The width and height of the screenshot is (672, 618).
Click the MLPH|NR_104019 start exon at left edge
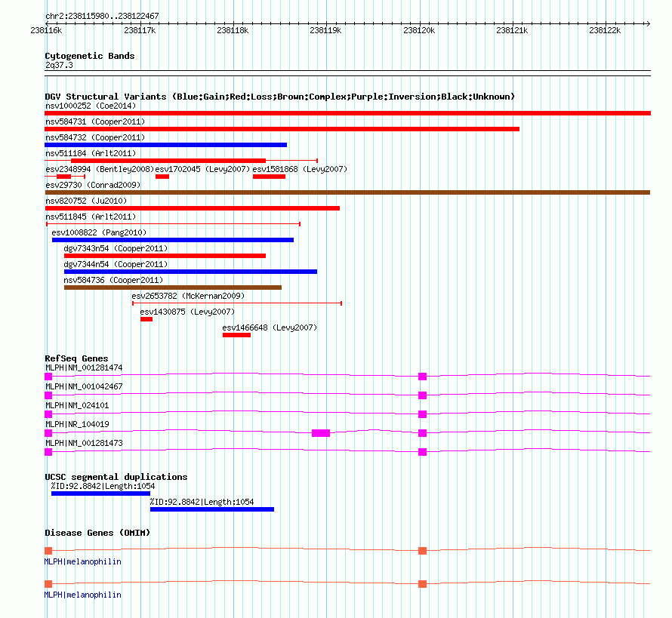(48, 433)
